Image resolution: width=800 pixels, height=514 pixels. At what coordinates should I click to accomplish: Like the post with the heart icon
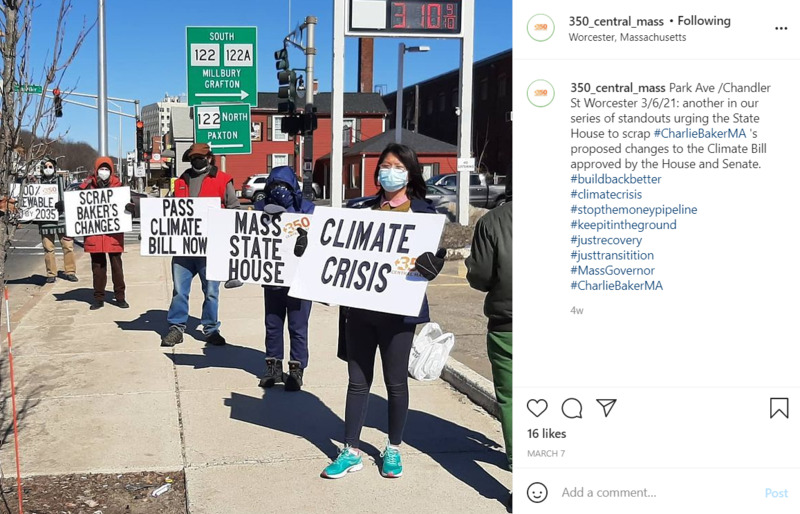coord(537,408)
